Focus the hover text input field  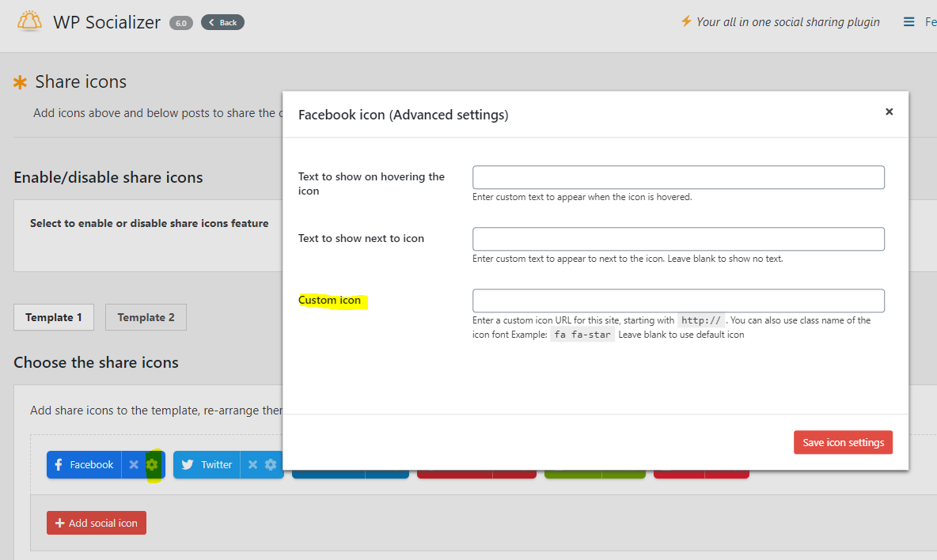[x=678, y=177]
